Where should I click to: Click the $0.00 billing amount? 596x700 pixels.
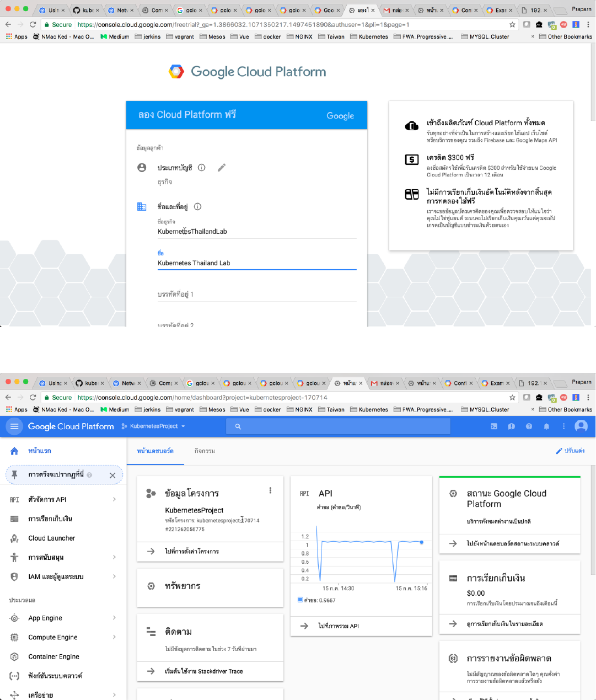476,594
